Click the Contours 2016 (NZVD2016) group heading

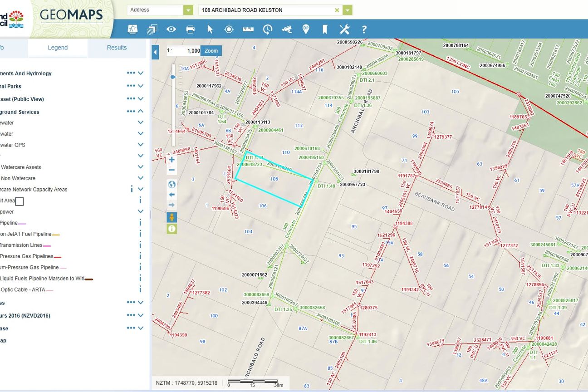click(x=25, y=316)
